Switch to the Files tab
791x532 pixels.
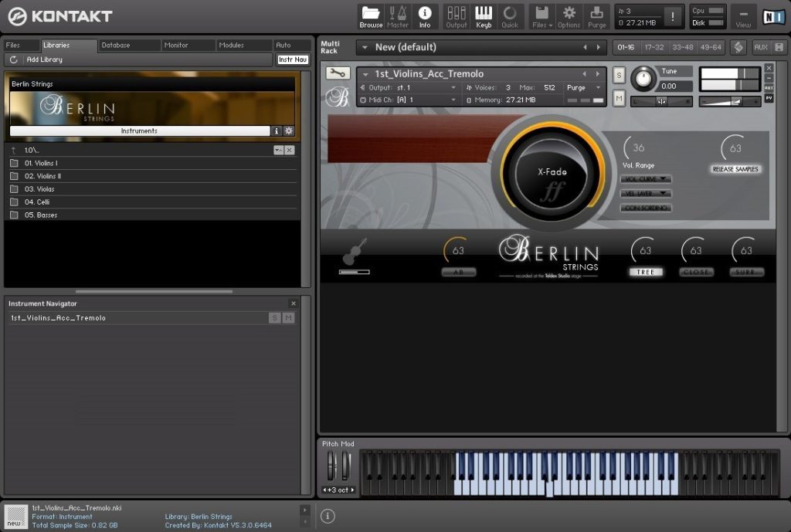click(x=13, y=46)
